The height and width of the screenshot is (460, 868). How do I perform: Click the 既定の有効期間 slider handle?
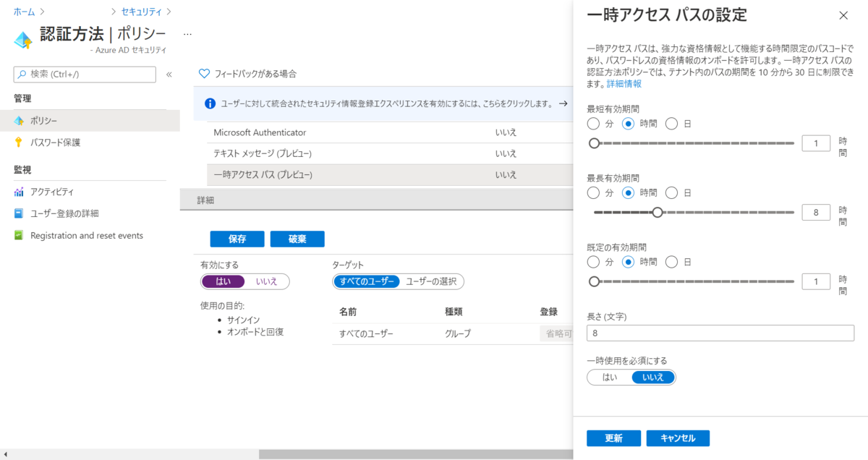(595, 281)
